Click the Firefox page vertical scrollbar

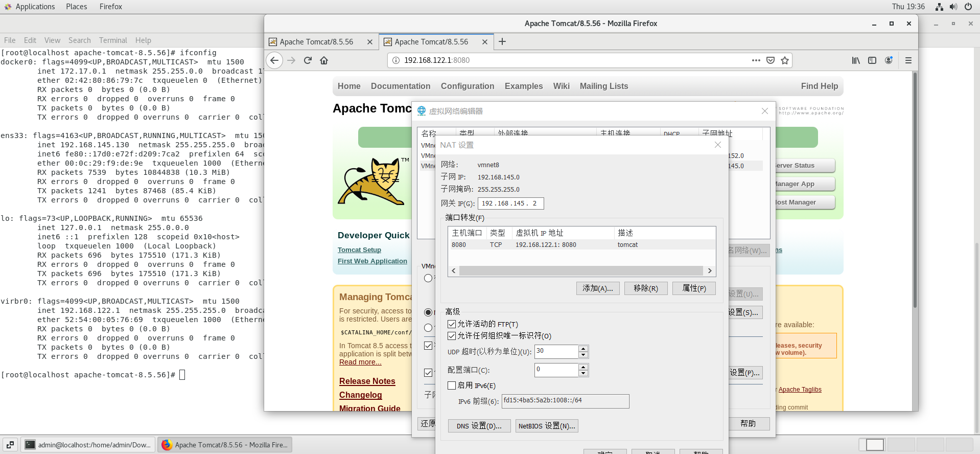[x=915, y=190]
